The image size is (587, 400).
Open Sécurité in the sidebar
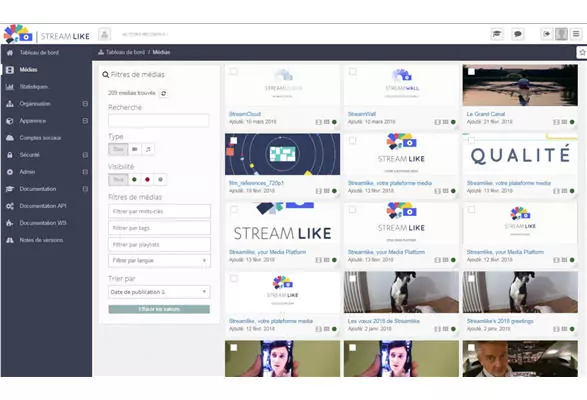click(x=30, y=155)
